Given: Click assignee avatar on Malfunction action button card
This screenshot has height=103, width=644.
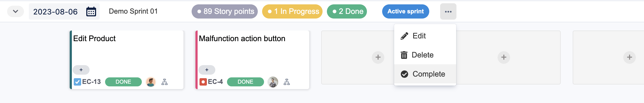Looking at the screenshot, I should pos(273,82).
